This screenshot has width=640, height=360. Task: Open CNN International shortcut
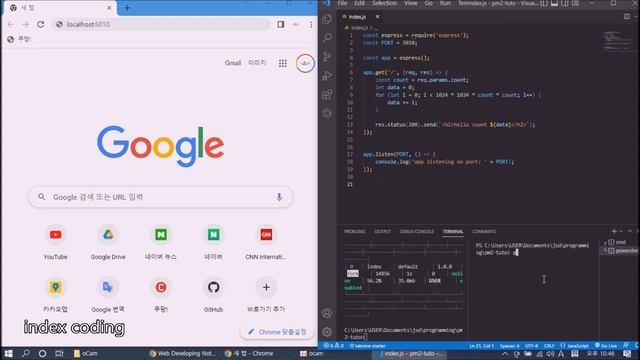(266, 242)
